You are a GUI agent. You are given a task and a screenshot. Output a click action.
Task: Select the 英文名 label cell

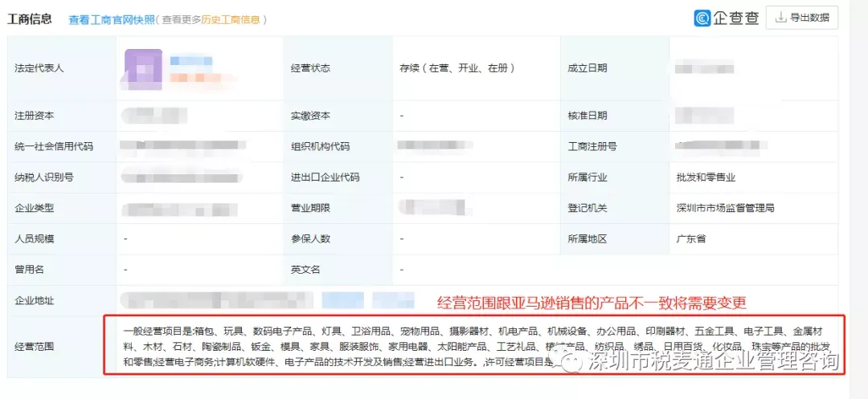338,271
